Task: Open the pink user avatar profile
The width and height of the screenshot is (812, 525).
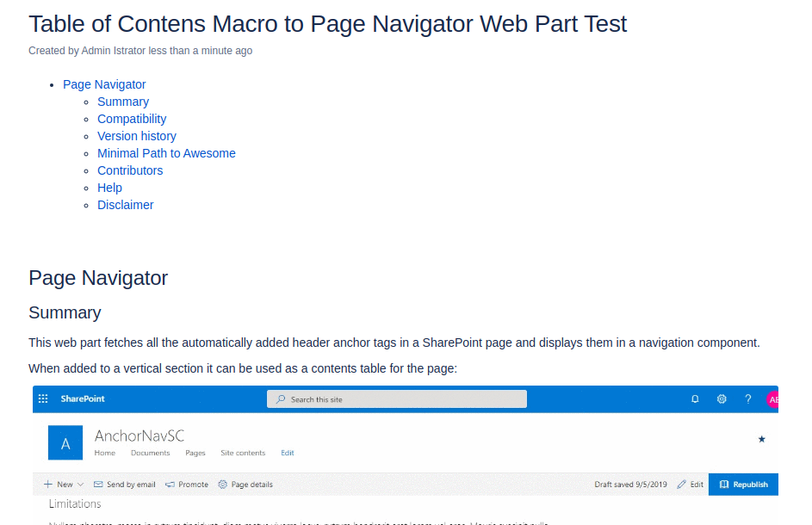Action: [x=772, y=399]
